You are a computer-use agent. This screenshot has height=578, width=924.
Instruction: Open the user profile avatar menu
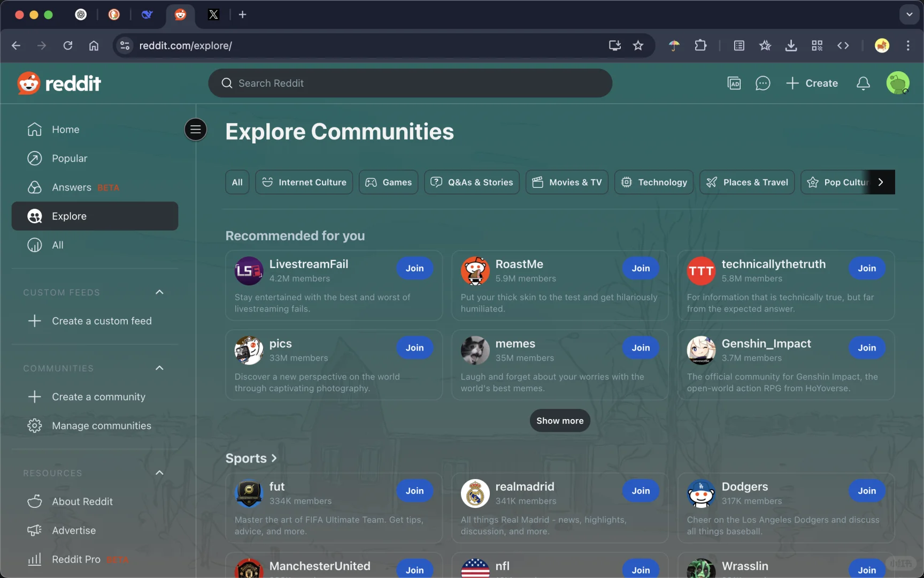(898, 83)
